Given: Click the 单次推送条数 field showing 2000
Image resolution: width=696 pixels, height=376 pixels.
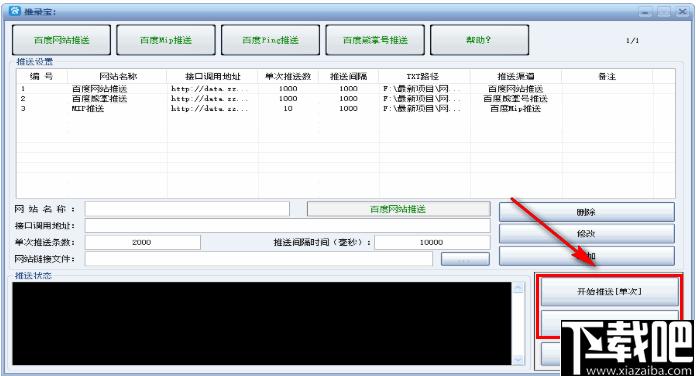Looking at the screenshot, I should [x=142, y=242].
